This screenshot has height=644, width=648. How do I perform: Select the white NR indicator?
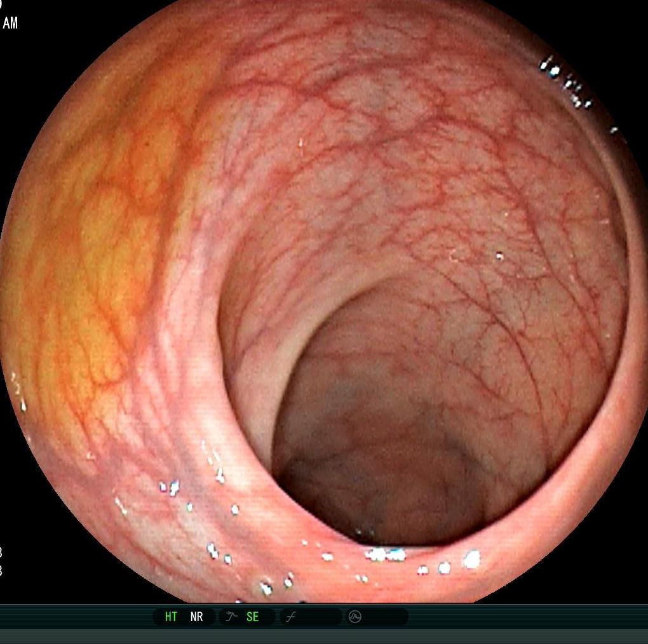[197, 617]
